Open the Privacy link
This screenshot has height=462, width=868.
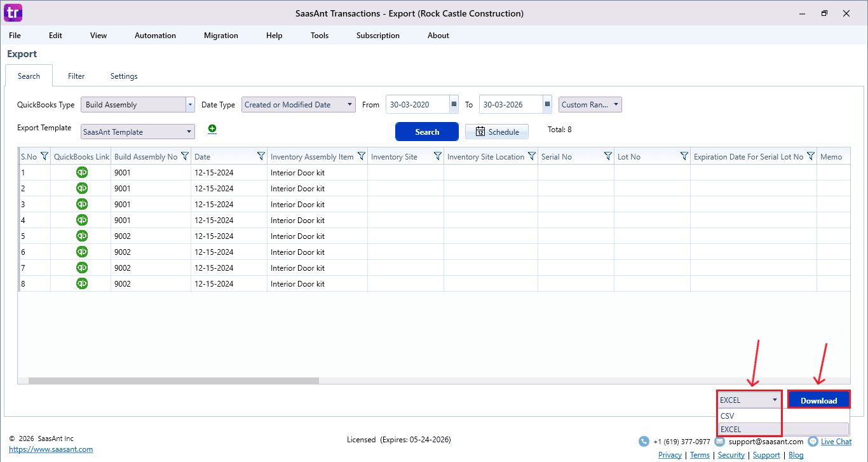tap(670, 455)
